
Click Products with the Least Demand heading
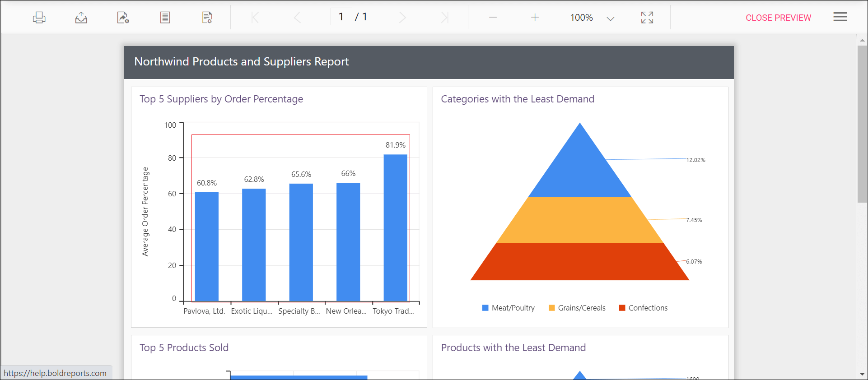point(513,348)
